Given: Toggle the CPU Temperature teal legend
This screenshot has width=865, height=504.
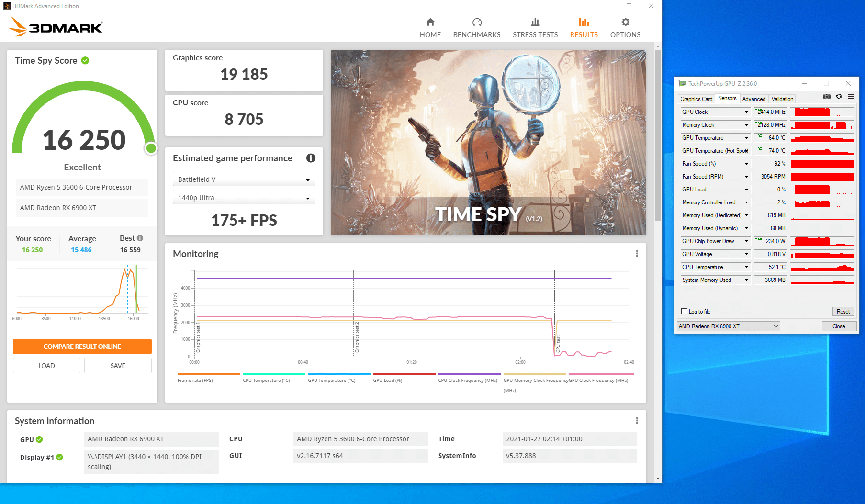Looking at the screenshot, I should coord(274,377).
